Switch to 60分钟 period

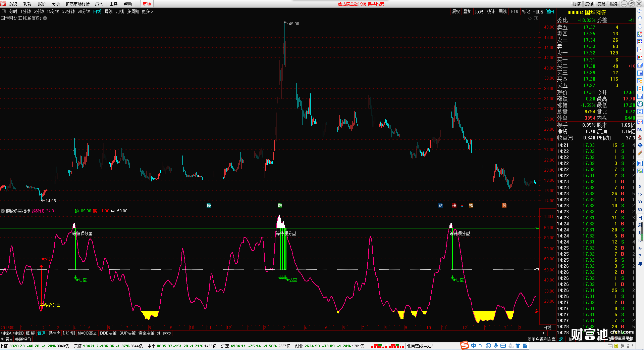[84, 11]
